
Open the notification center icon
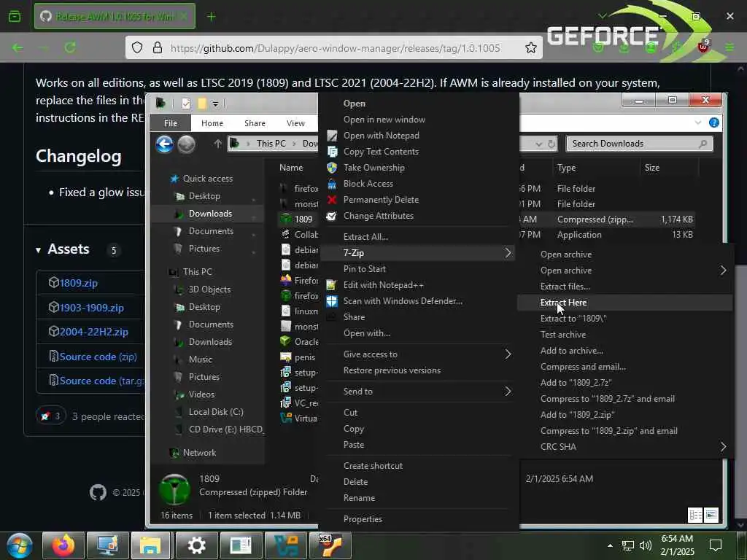pos(716,545)
